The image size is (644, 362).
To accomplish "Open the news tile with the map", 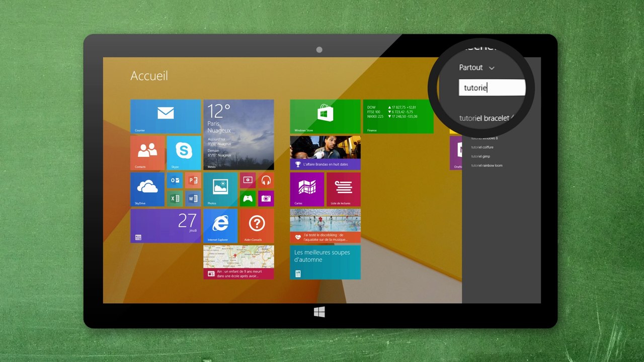I will pyautogui.click(x=238, y=262).
